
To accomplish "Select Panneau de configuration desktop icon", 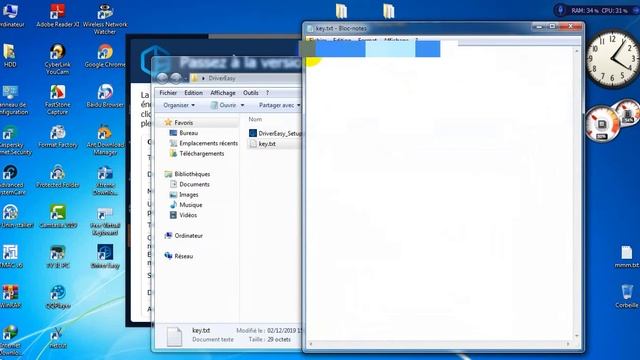I will coord(12,100).
